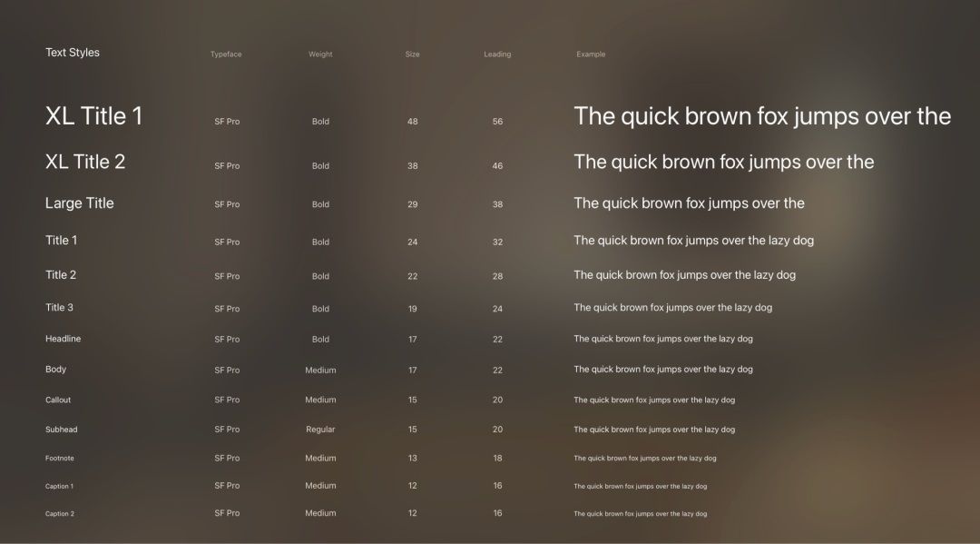Click size value 13 in Footnote row

[x=413, y=458]
